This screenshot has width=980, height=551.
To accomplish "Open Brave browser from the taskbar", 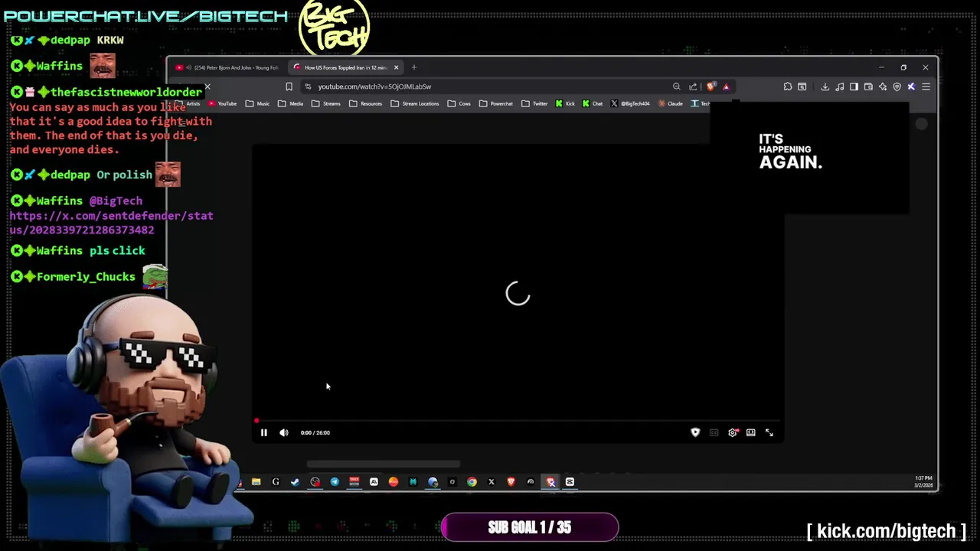I will pyautogui.click(x=511, y=481).
